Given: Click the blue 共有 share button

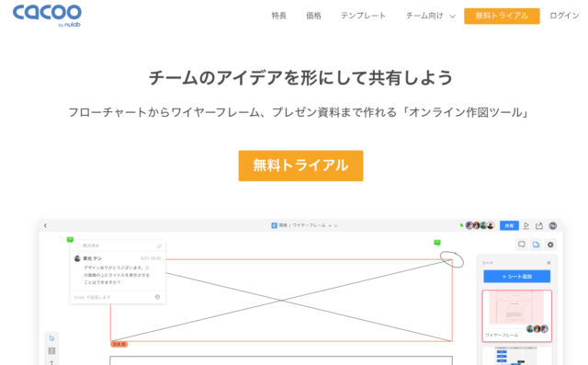Looking at the screenshot, I should point(509,225).
